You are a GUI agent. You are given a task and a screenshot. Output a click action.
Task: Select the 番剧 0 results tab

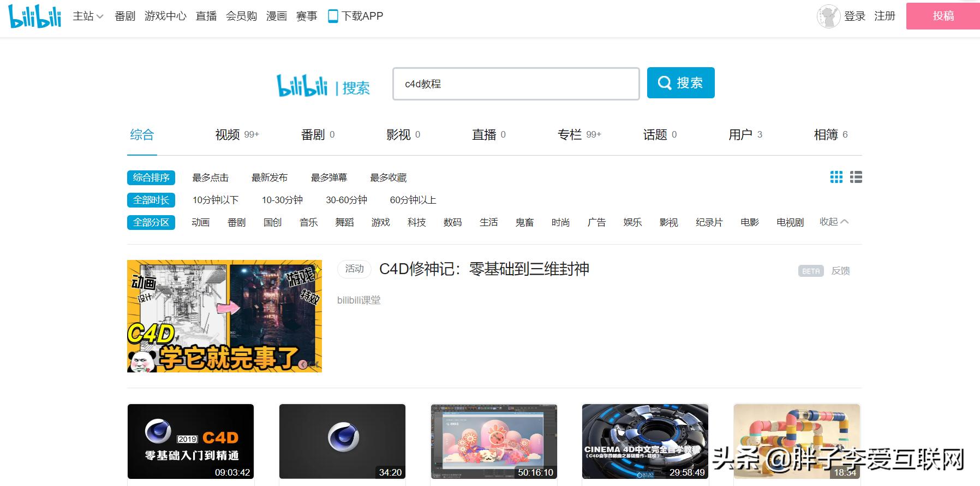[318, 135]
